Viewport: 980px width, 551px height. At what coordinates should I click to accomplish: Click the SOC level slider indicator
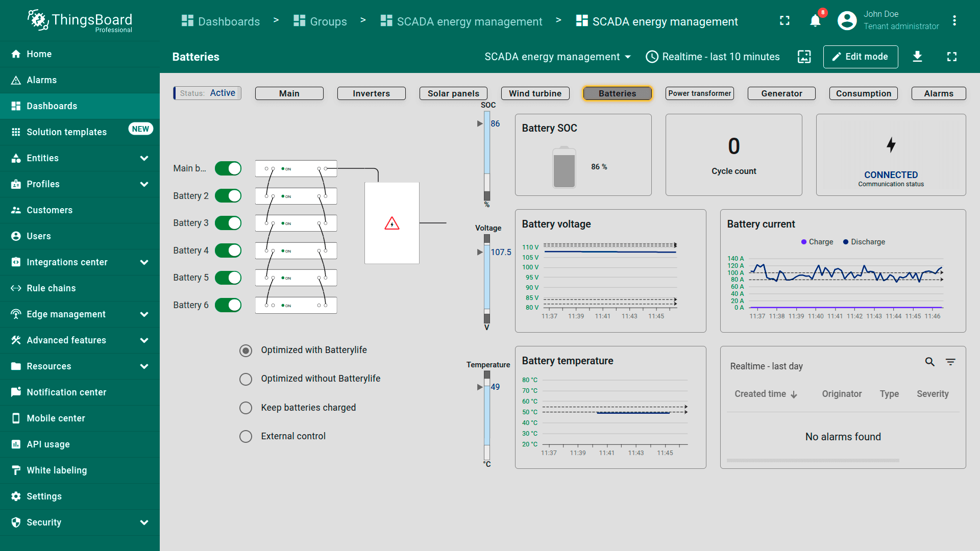click(x=480, y=123)
